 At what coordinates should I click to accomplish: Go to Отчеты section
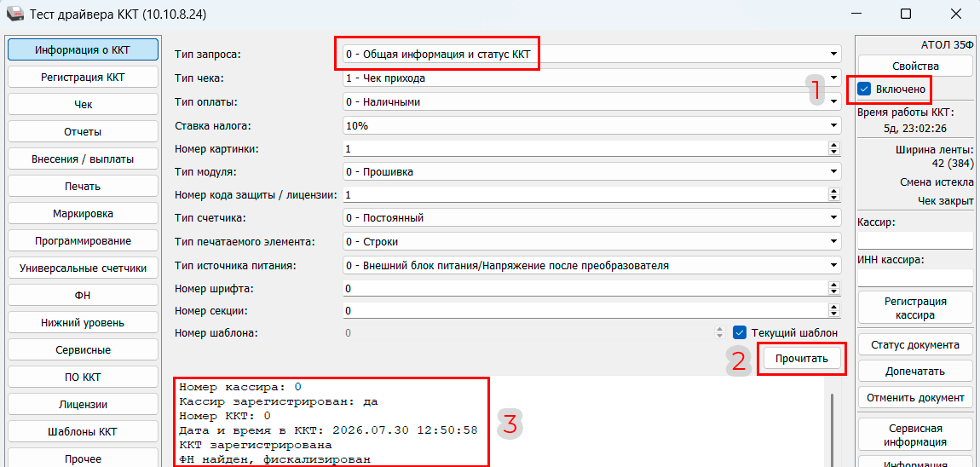point(83,132)
